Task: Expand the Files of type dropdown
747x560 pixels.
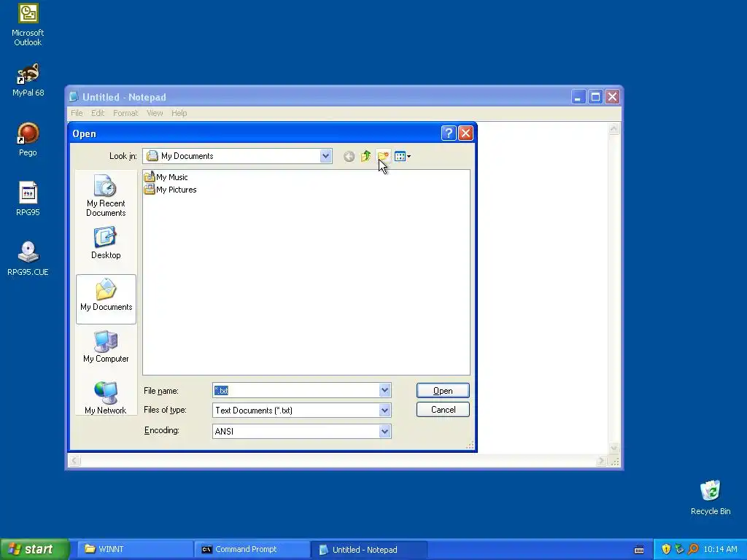Action: click(x=384, y=410)
